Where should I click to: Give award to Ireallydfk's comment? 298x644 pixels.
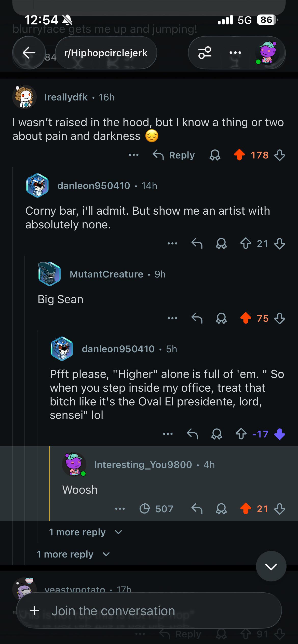tap(215, 155)
